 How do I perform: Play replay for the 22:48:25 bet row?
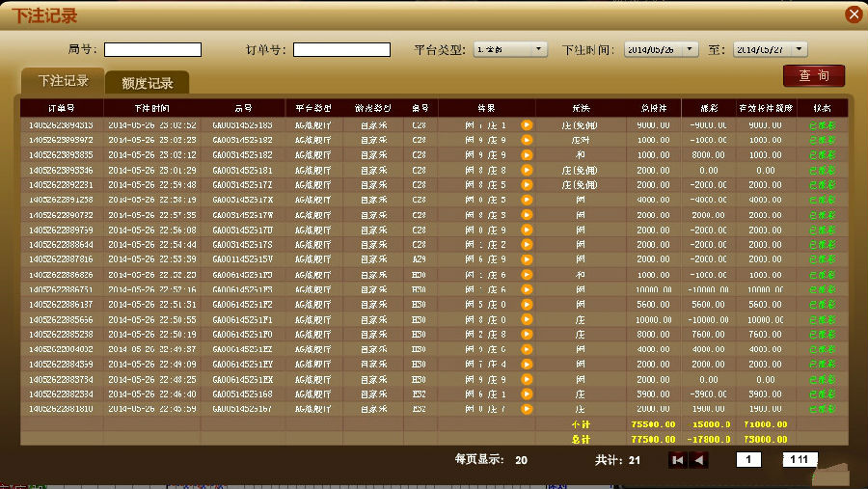coord(527,379)
